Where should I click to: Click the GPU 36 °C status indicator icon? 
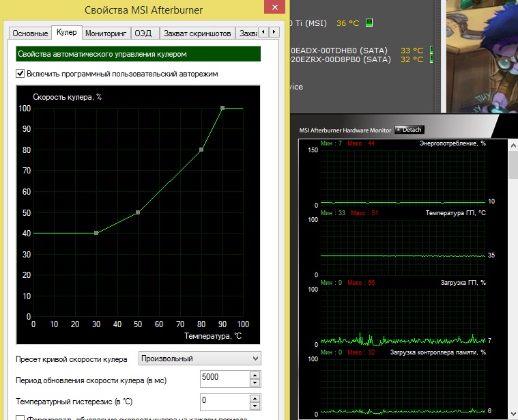pos(369,23)
